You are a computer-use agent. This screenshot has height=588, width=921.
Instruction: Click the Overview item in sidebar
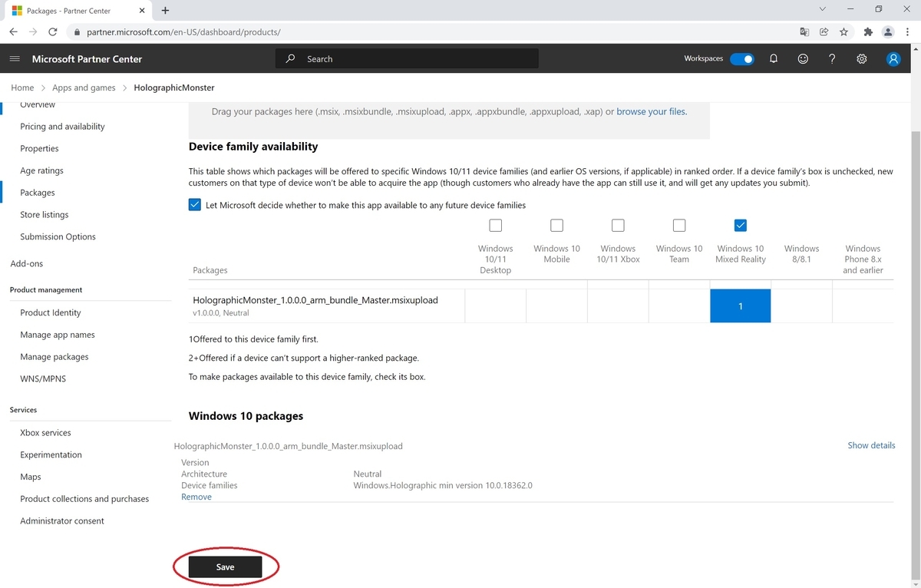[x=38, y=105]
